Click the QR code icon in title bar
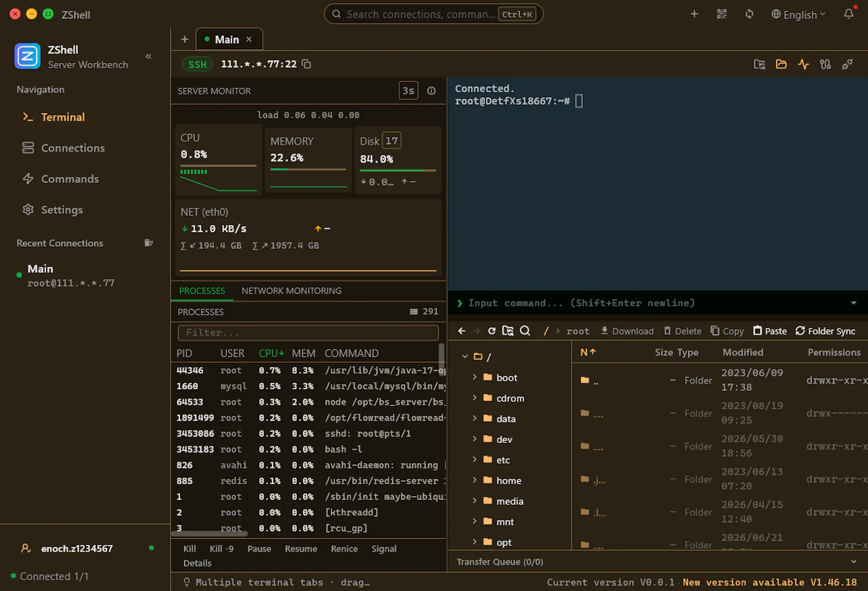Viewport: 868px width, 591px height. [x=722, y=14]
